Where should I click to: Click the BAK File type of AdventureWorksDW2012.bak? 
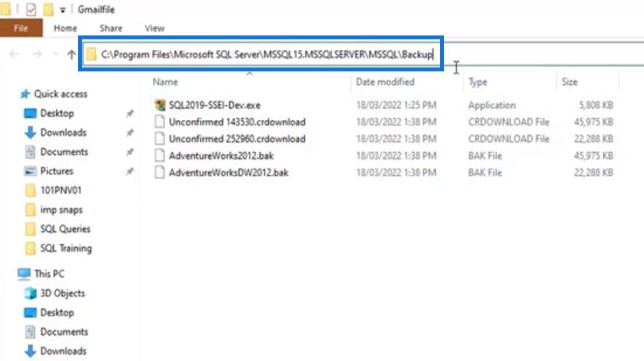[485, 172]
